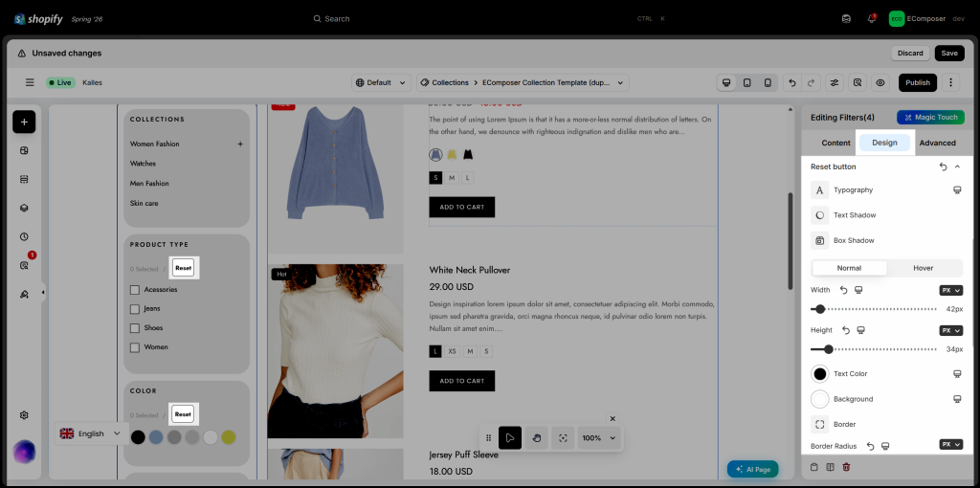Select the Hover state toggle

coord(924,268)
